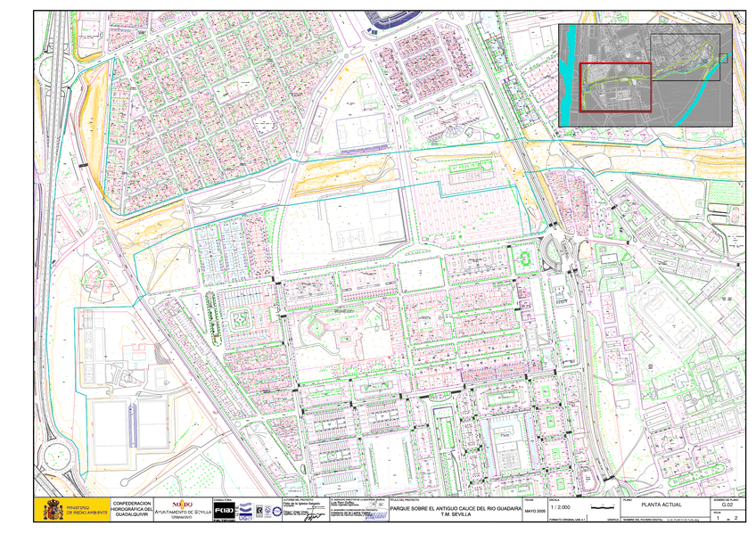Click the blue UG21 wave logo

(x=245, y=511)
